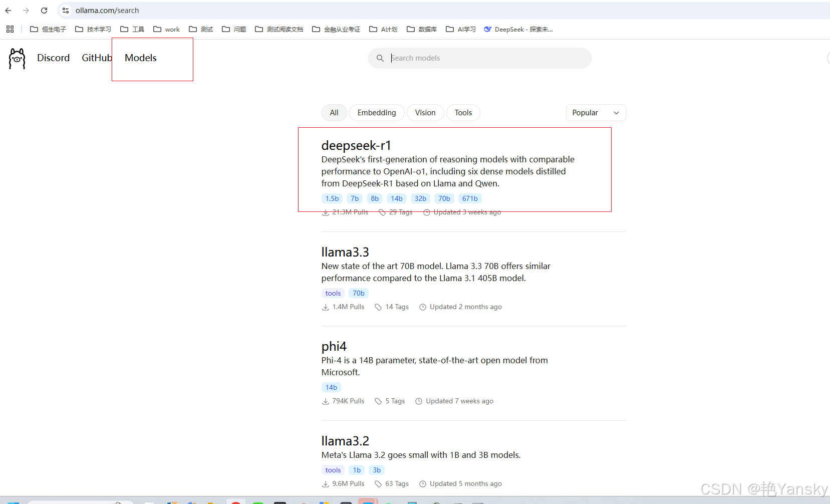Screen dimensions: 830x504
Task: Open the apps grid in bookmarks bar
Action: click(10, 29)
